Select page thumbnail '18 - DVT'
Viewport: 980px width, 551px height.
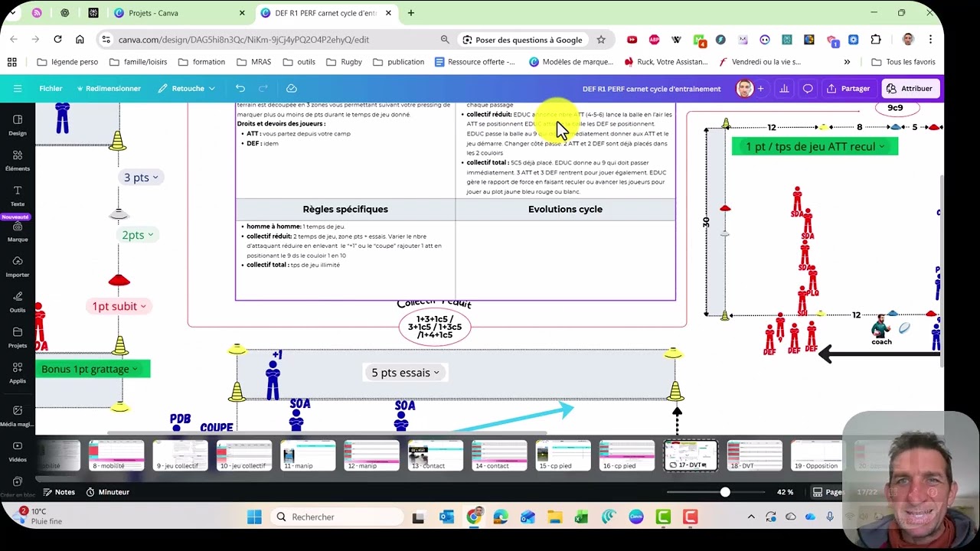[x=754, y=455]
